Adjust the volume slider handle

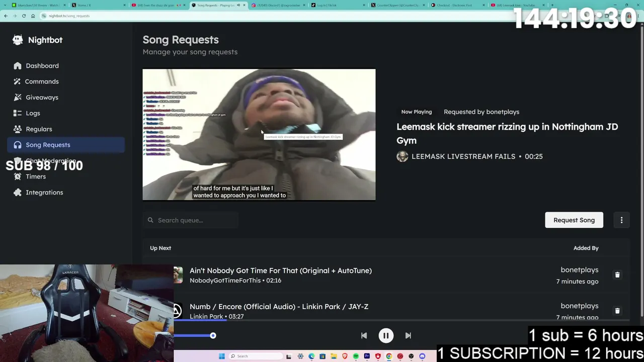pyautogui.click(x=213, y=335)
